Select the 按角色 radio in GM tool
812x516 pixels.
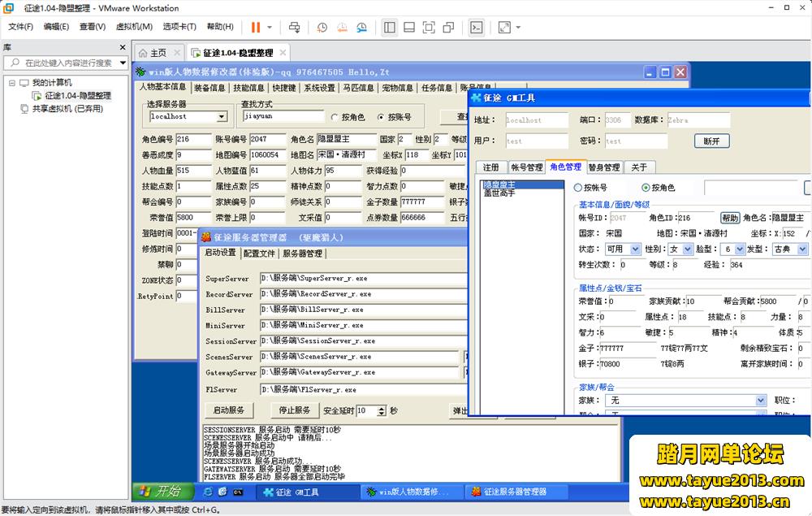646,188
